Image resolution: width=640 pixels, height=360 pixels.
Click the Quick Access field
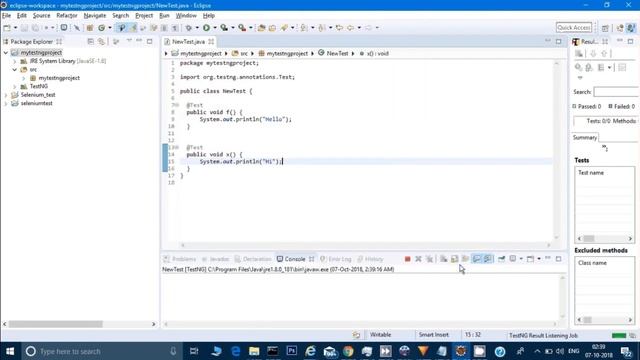point(573,28)
